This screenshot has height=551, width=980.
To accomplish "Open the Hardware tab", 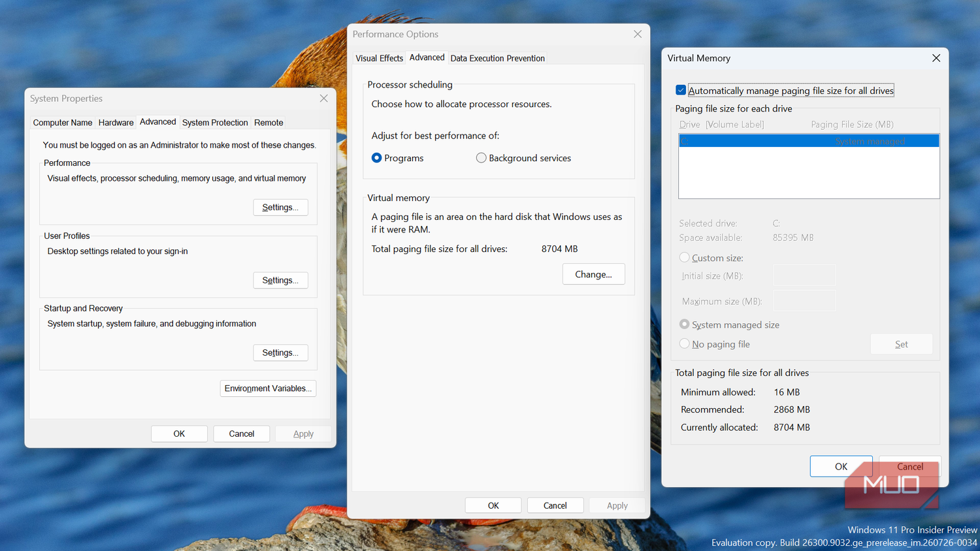I will point(116,123).
